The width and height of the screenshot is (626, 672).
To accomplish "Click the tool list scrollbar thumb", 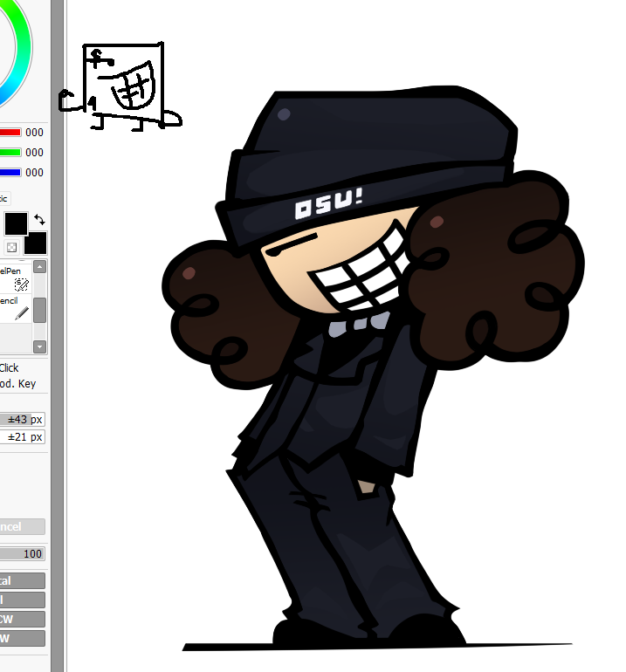I will coord(39,310).
